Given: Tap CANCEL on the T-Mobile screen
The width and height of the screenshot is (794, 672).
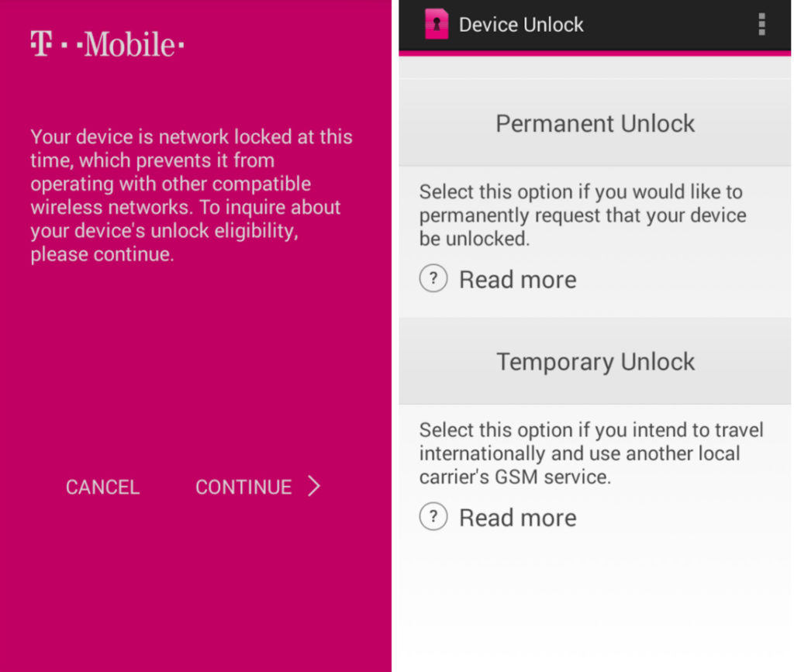Looking at the screenshot, I should (103, 487).
